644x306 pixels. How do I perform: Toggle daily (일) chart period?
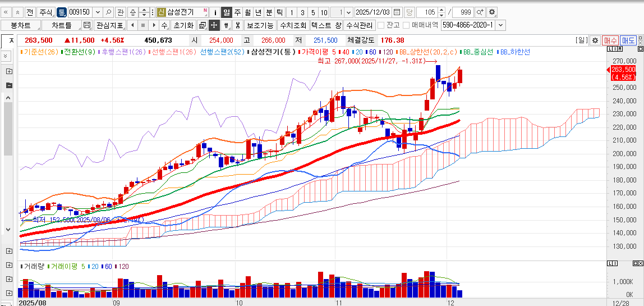click(226, 12)
